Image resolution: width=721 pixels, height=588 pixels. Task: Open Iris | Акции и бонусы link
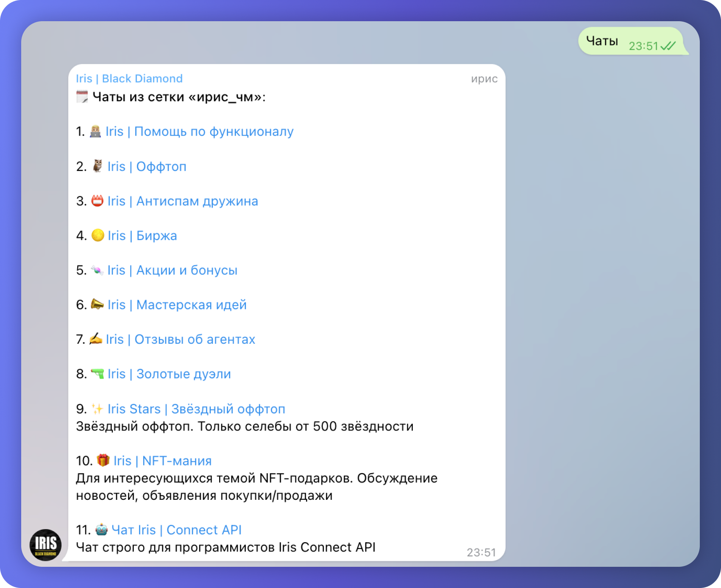point(173,270)
